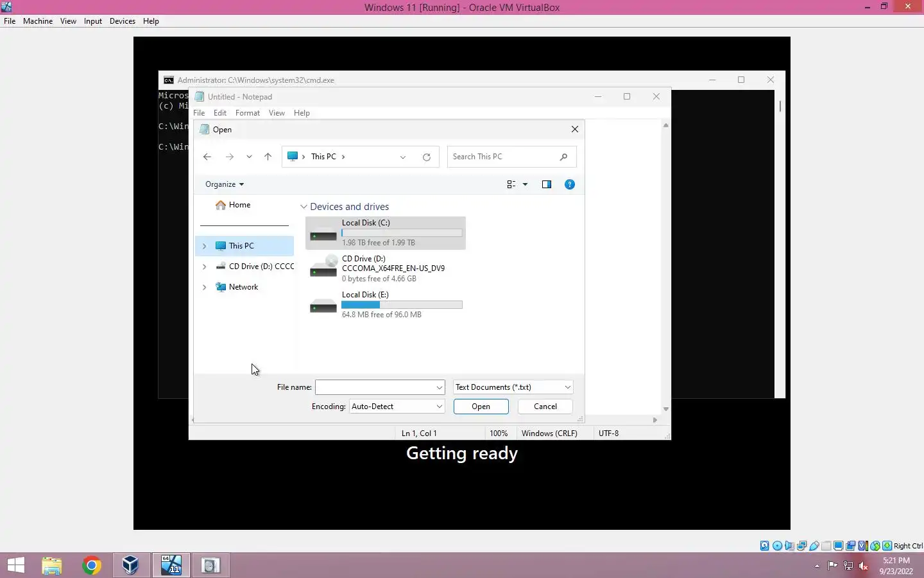Open the Encoding Auto-Detect dropdown
The height and width of the screenshot is (578, 924).
tap(440, 407)
